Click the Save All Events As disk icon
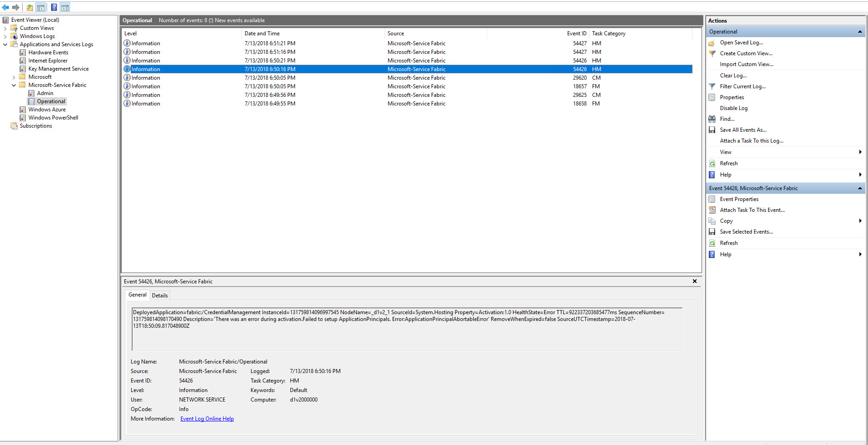Viewport: 868px width, 445px height. point(712,129)
